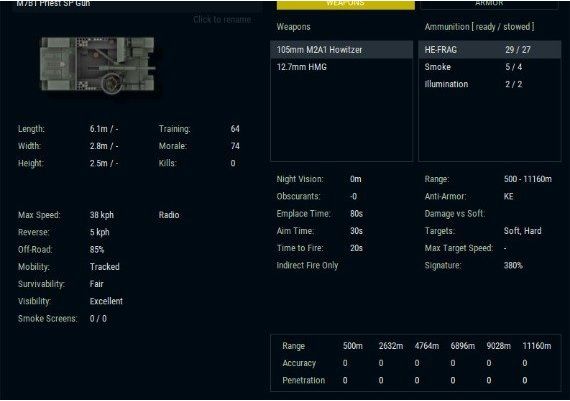Click the 6896m range column header
The image size is (570, 401).
[463, 346]
